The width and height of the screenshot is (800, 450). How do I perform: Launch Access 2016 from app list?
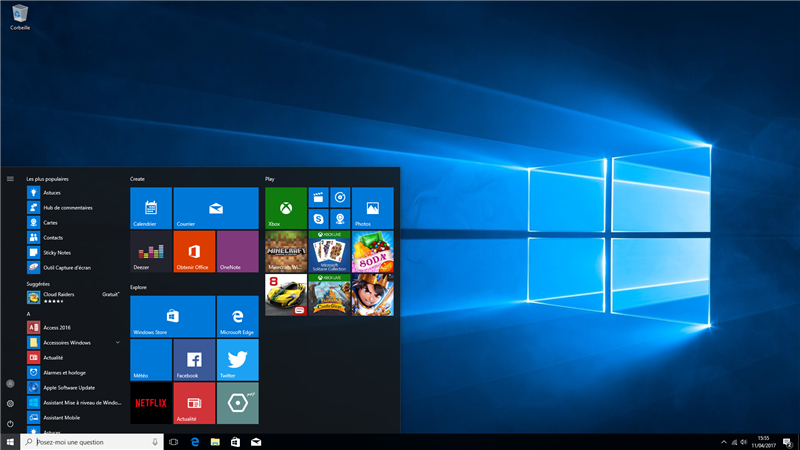click(74, 328)
